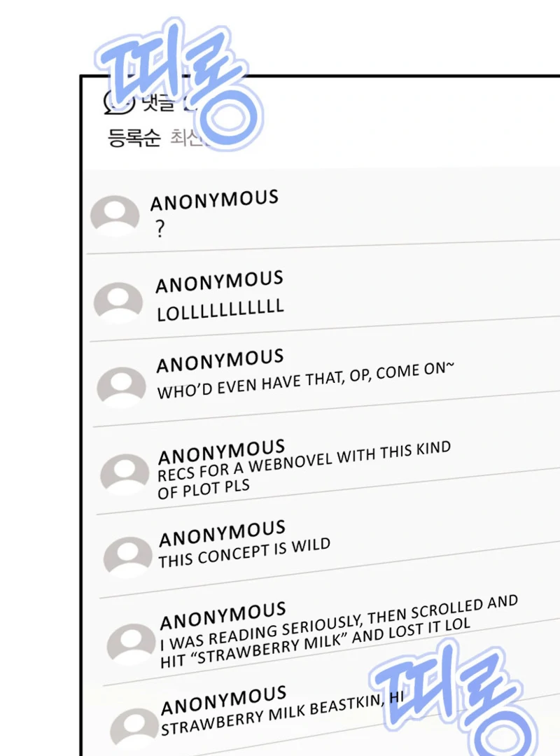Click the avatar beside the beastkin comment
This screenshot has height=756, width=560.
pyautogui.click(x=134, y=728)
